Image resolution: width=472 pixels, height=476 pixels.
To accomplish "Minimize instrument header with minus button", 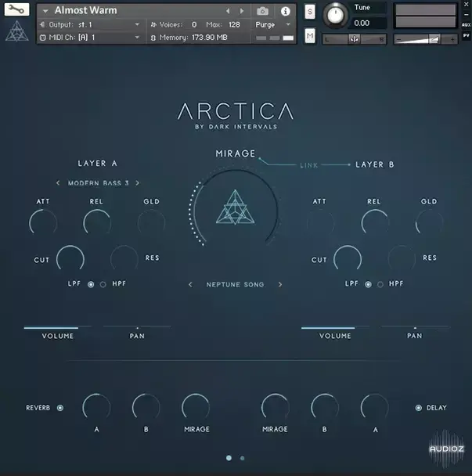I will point(467,15).
